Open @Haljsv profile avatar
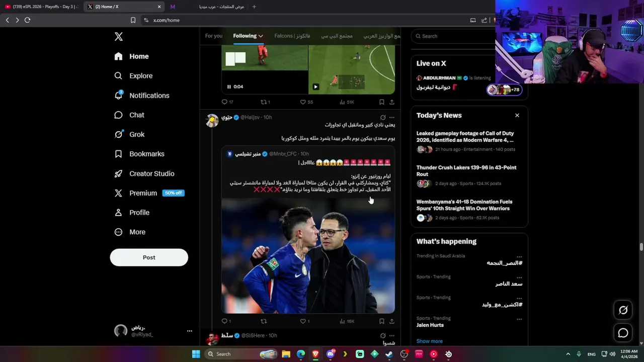This screenshot has height=362, width=644. [212, 120]
